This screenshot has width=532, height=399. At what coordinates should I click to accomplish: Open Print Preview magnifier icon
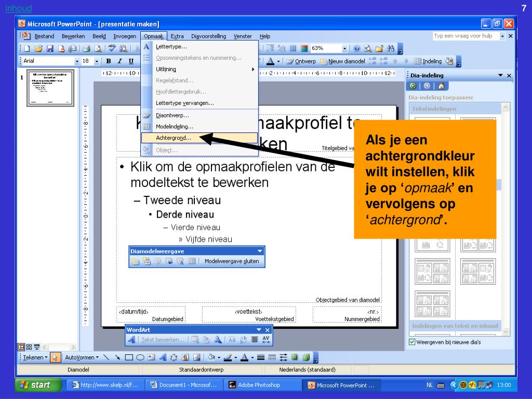coord(98,49)
